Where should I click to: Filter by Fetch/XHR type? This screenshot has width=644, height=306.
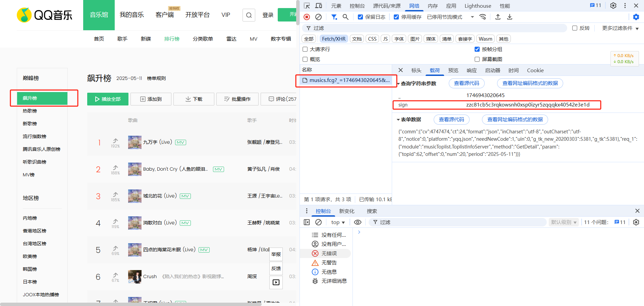pyautogui.click(x=333, y=39)
